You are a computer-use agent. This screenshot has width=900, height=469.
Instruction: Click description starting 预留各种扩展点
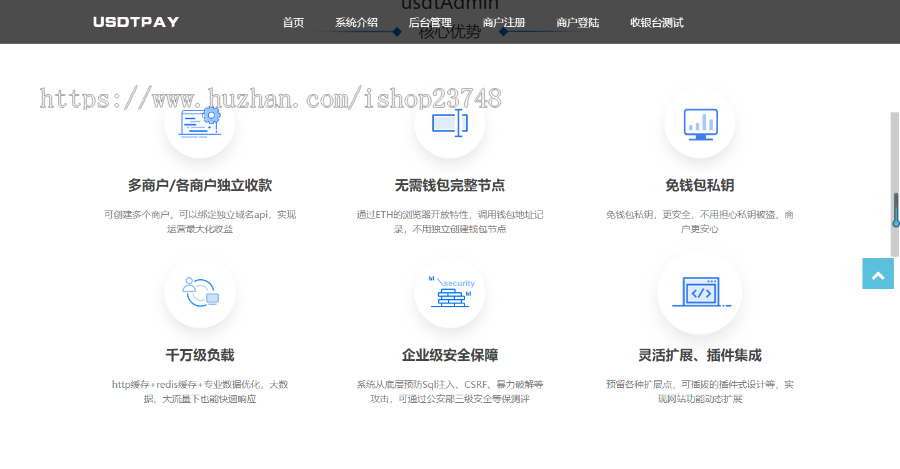(700, 392)
